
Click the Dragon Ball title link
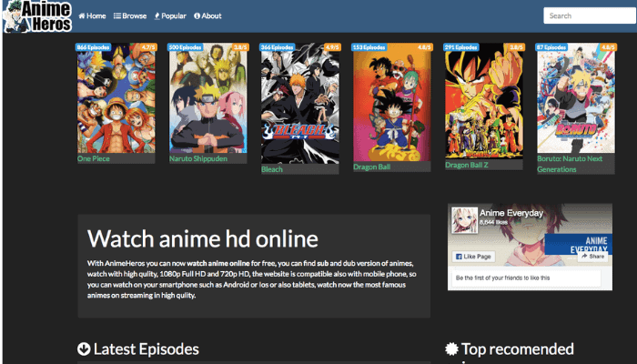[x=371, y=167]
